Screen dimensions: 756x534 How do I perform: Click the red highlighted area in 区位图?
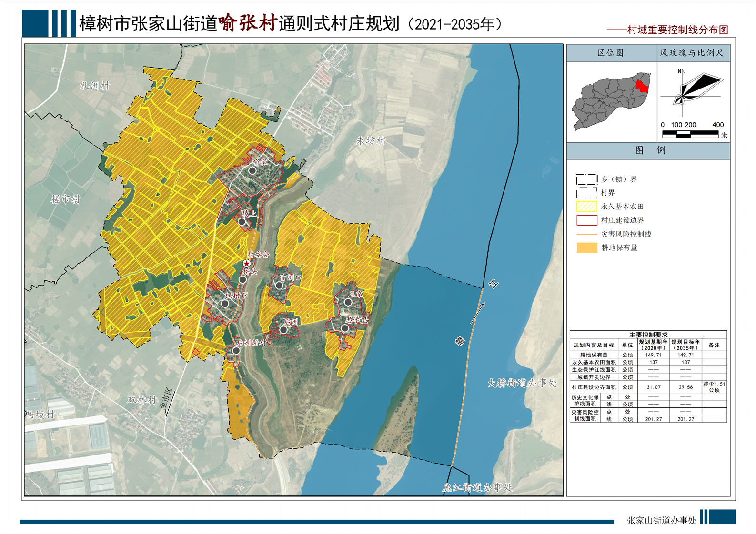[x=642, y=86]
